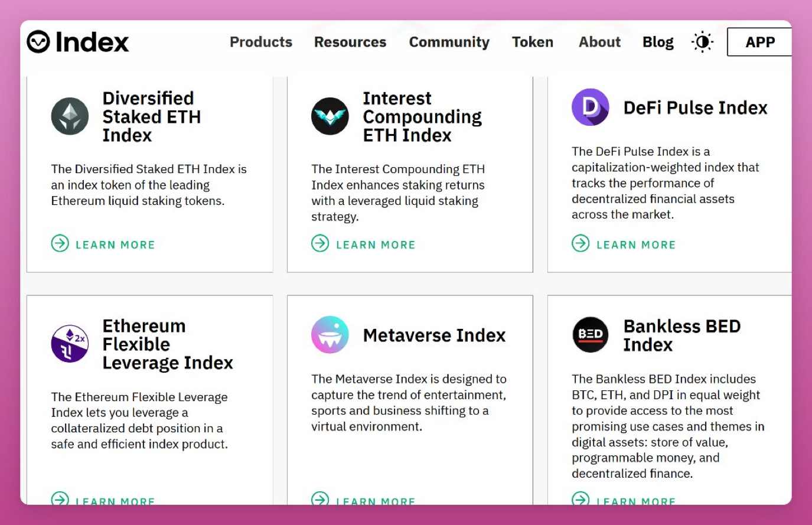
Task: Click the arrow circle under Diversified Staked ETH
Action: coord(60,243)
